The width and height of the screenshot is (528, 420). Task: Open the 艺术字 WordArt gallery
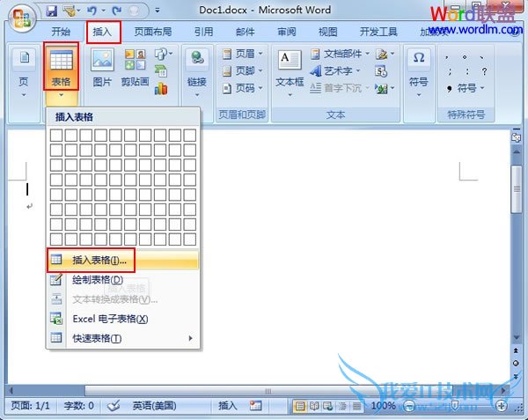coord(335,70)
